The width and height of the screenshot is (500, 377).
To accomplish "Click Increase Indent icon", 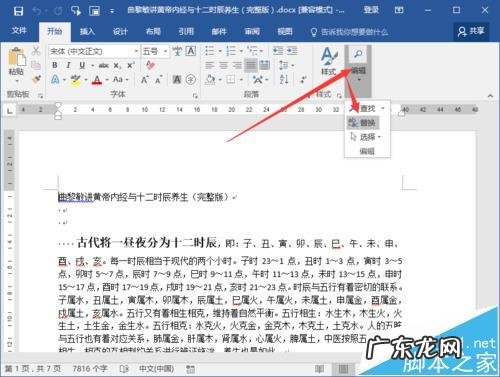I will 292,51.
